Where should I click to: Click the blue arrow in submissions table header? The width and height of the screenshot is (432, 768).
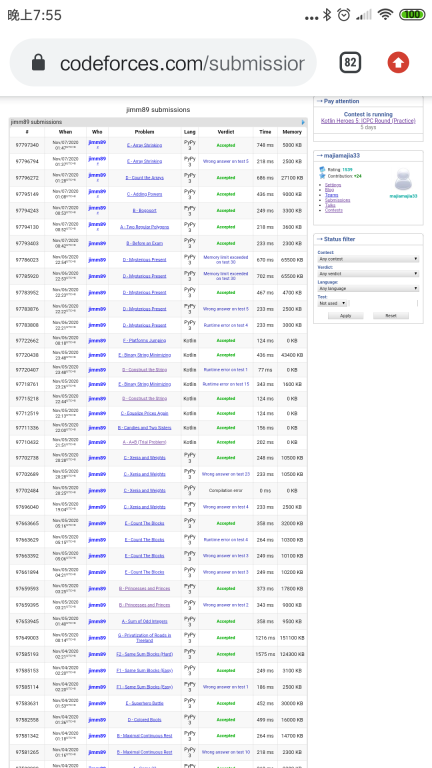303,122
